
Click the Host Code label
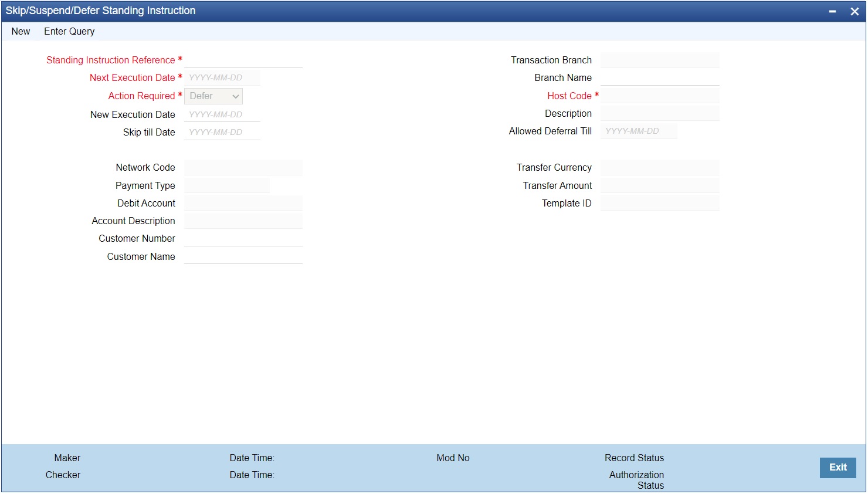point(569,96)
